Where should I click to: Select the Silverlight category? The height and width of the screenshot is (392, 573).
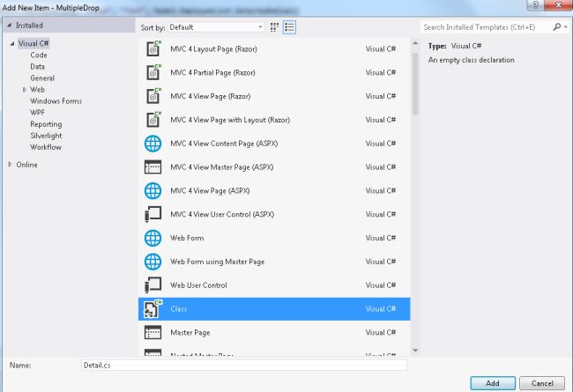click(x=46, y=136)
